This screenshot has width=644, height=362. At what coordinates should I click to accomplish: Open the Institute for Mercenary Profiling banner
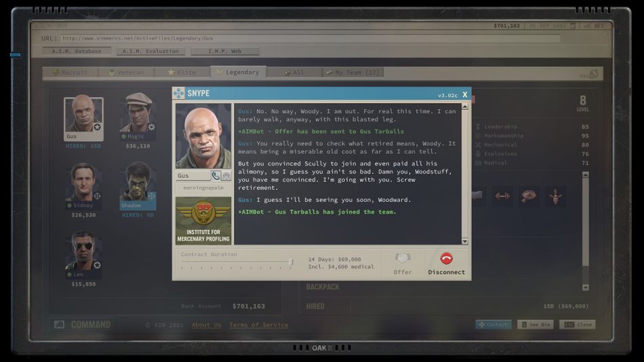click(203, 220)
